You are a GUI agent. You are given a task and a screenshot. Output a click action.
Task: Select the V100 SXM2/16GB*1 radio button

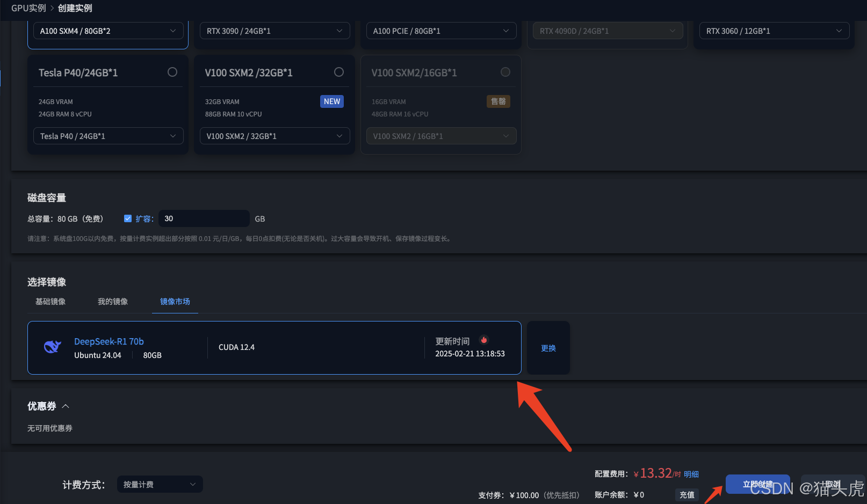pos(505,72)
